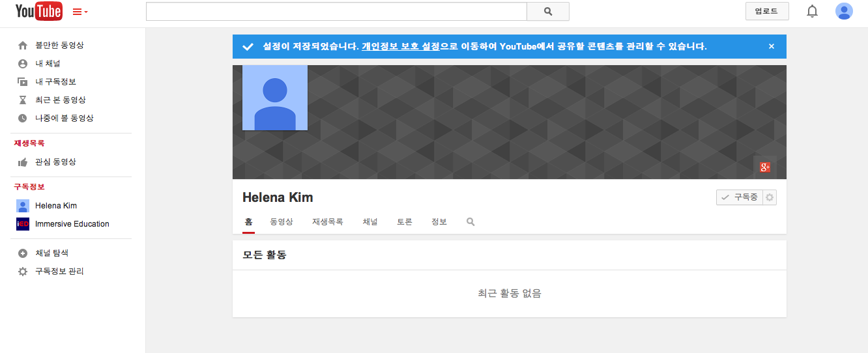This screenshot has height=353, width=868.
Task: Click the Helena Kim channel title
Action: click(278, 197)
